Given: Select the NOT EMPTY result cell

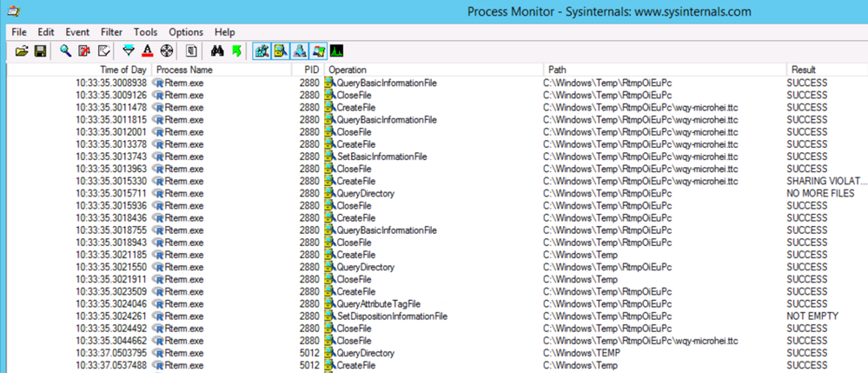Looking at the screenshot, I should 812,316.
